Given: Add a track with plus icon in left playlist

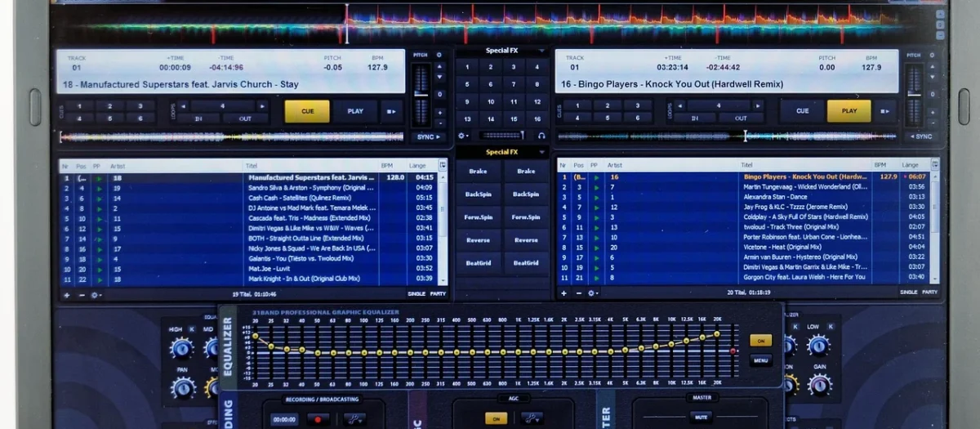Looking at the screenshot, I should [67, 293].
